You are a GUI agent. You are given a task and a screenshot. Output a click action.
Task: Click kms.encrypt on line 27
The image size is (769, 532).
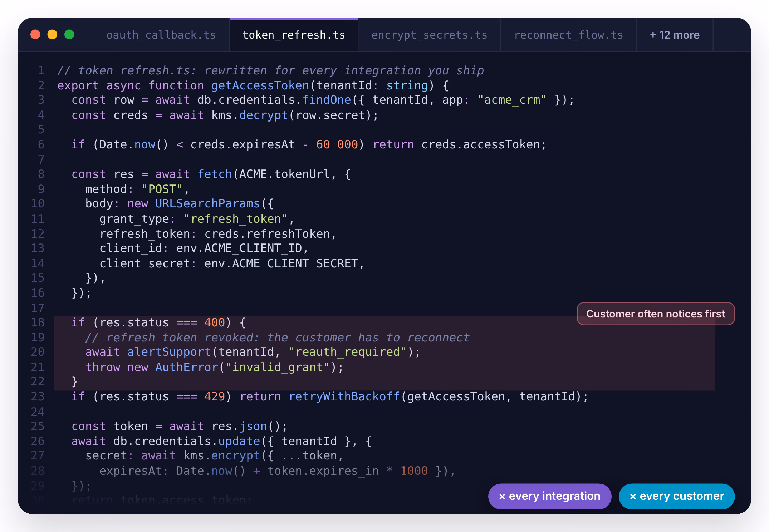pyautogui.click(x=222, y=456)
